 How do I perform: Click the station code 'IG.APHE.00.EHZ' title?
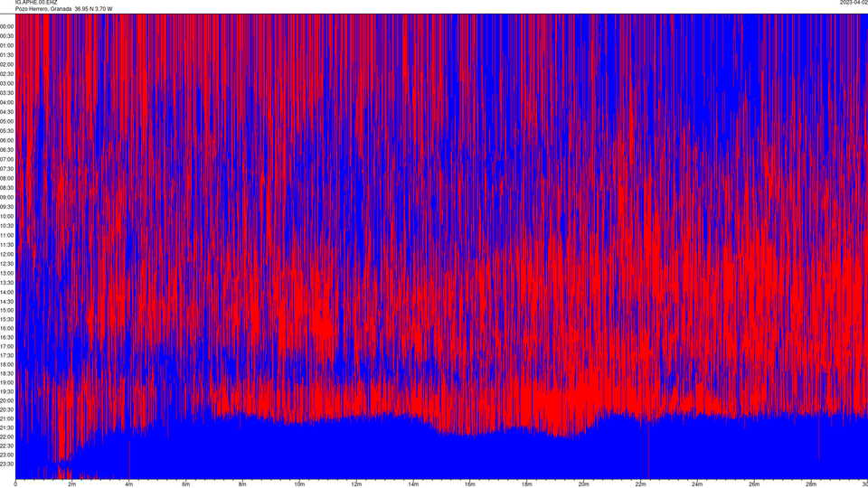tap(36, 3)
